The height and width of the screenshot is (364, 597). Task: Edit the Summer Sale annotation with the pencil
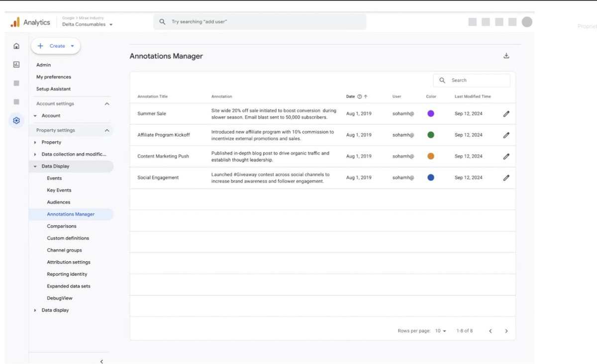click(x=506, y=113)
